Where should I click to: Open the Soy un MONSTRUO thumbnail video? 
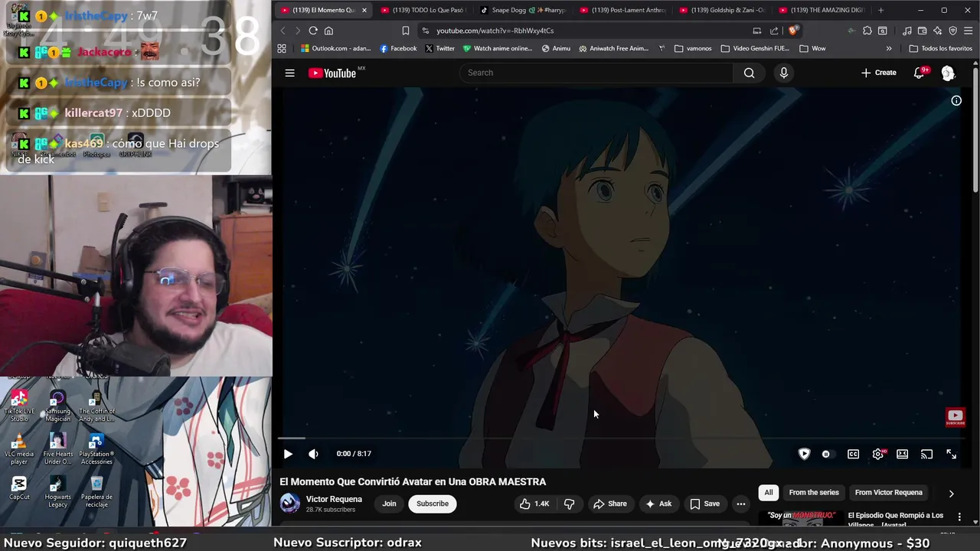coord(801,518)
